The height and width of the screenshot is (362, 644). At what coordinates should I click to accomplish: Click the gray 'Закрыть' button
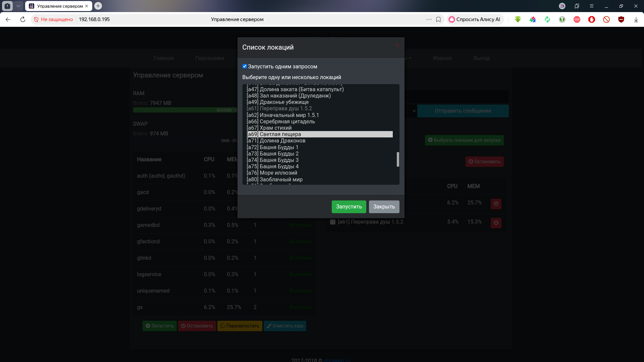384,207
